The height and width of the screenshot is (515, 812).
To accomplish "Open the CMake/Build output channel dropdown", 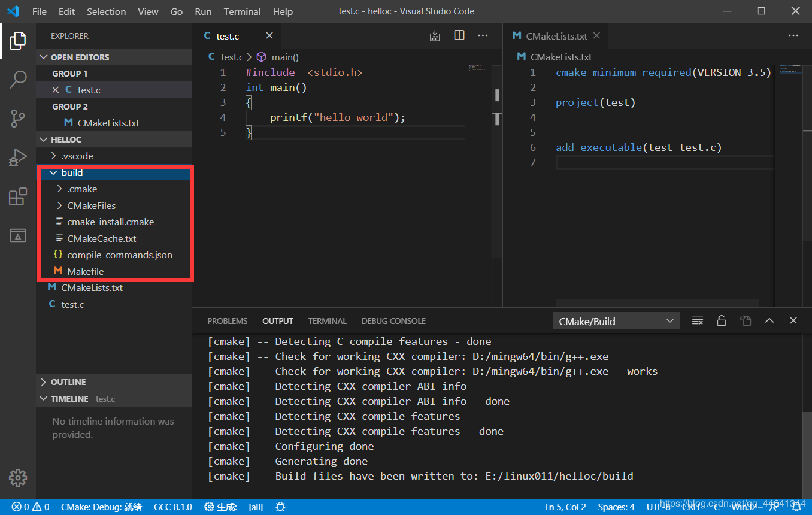I will (x=616, y=320).
